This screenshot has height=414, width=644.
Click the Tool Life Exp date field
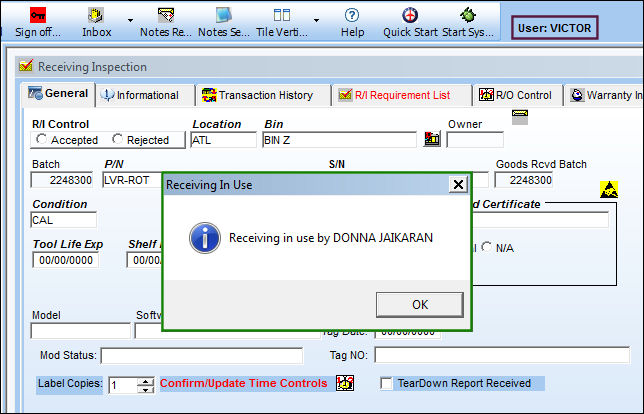[66, 260]
